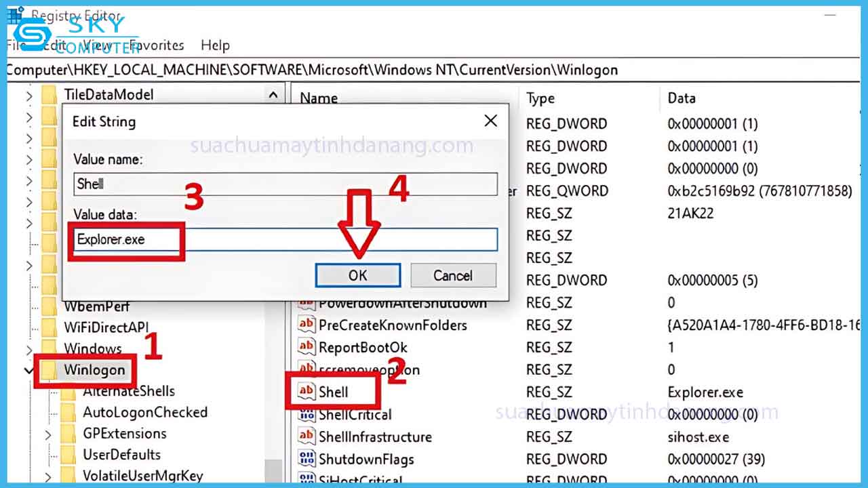Expand the GPExtensions subkey
The width and height of the screenshot is (868, 488).
48,434
